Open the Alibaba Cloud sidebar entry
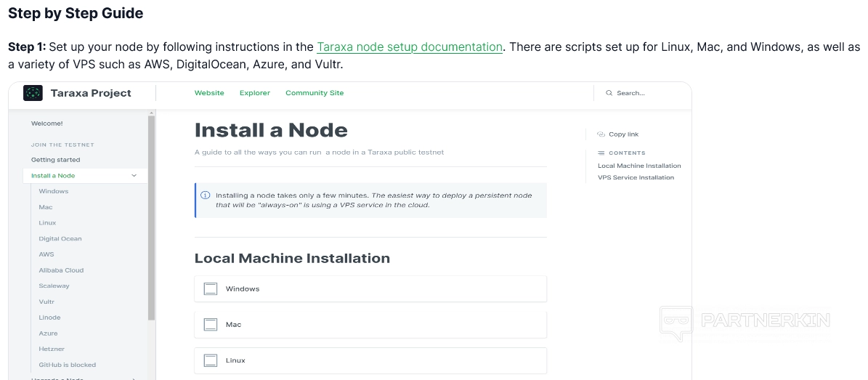The width and height of the screenshot is (868, 380). [61, 270]
